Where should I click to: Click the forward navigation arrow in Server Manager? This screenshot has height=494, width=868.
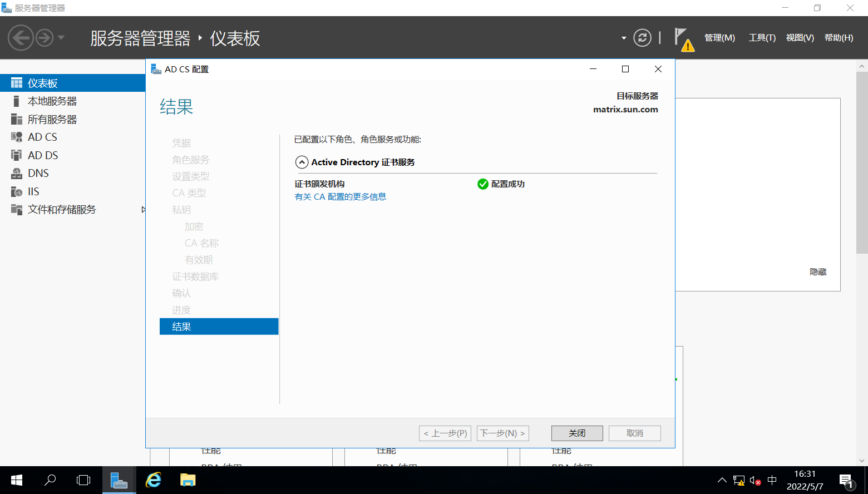(x=45, y=38)
